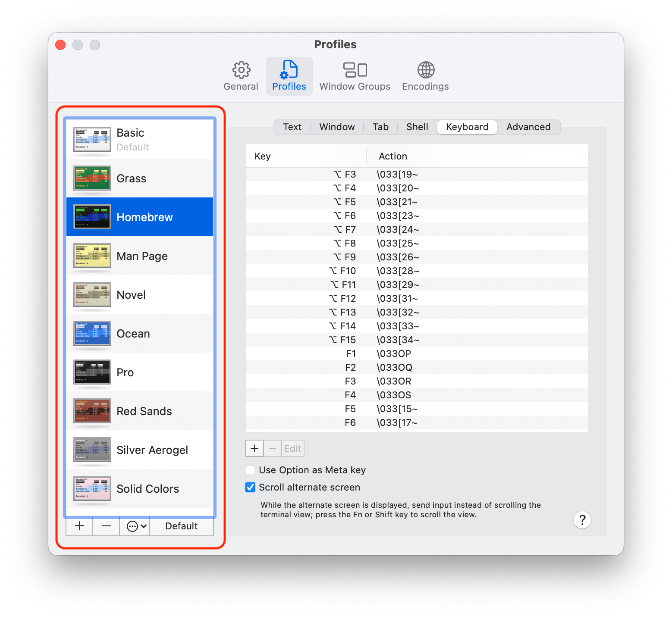672x619 pixels.
Task: Select the ⌥ F3 key binding row
Action: 417,175
